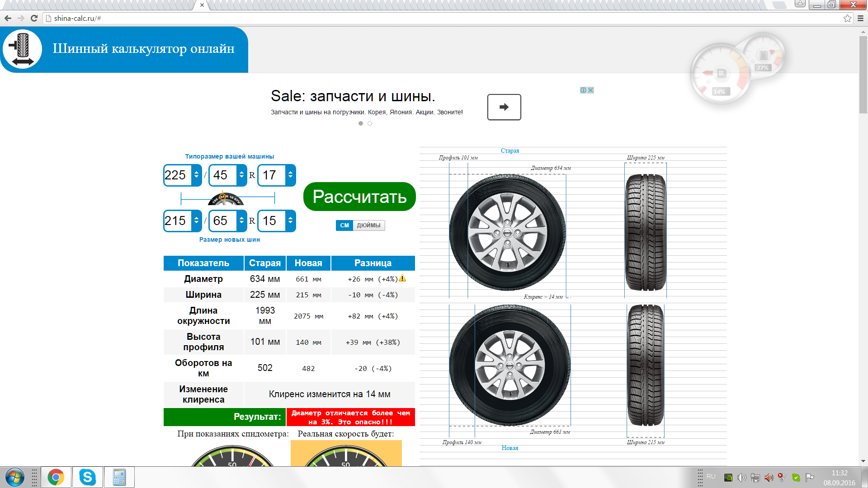Close the ad with X icon

pos(590,90)
